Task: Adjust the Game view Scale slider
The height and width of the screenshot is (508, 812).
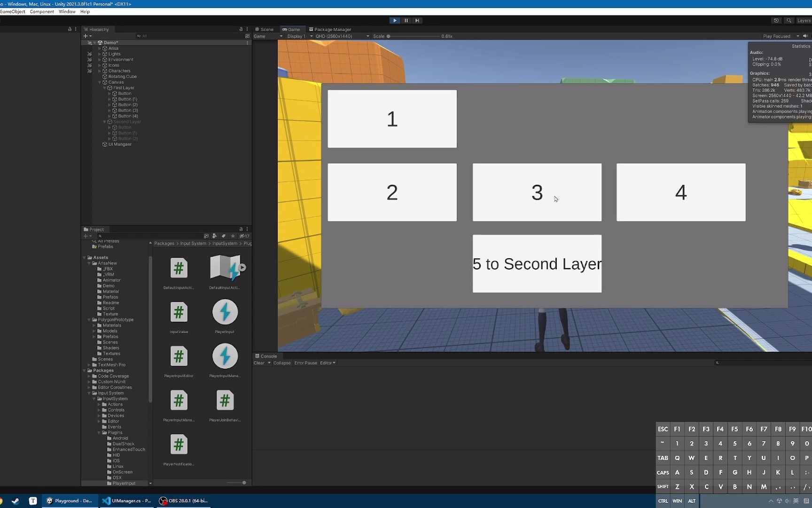Action: pyautogui.click(x=413, y=36)
